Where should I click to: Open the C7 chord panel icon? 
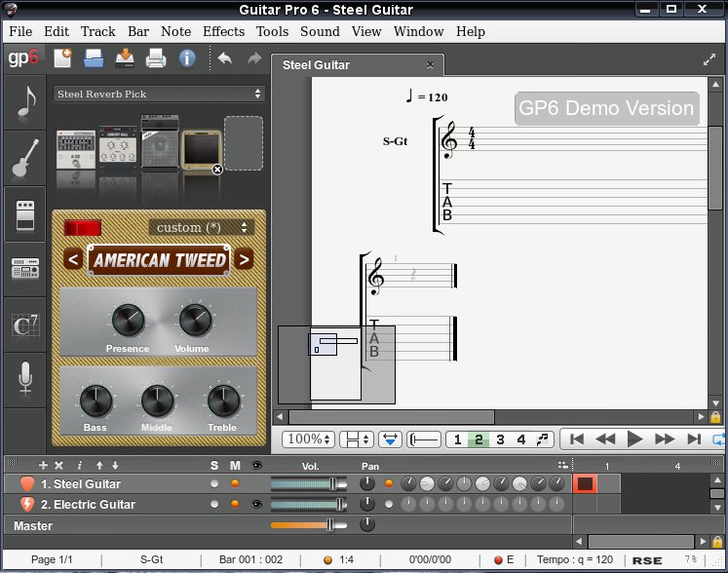coord(25,325)
